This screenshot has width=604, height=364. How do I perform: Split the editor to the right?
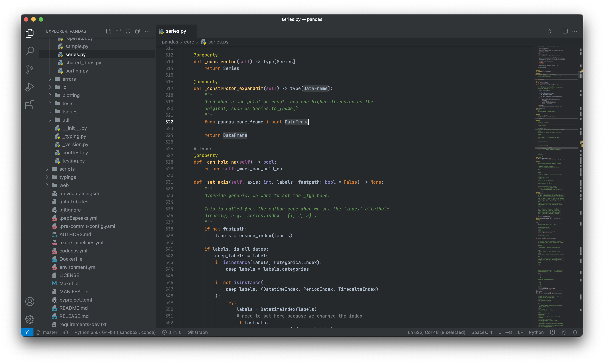pyautogui.click(x=565, y=31)
